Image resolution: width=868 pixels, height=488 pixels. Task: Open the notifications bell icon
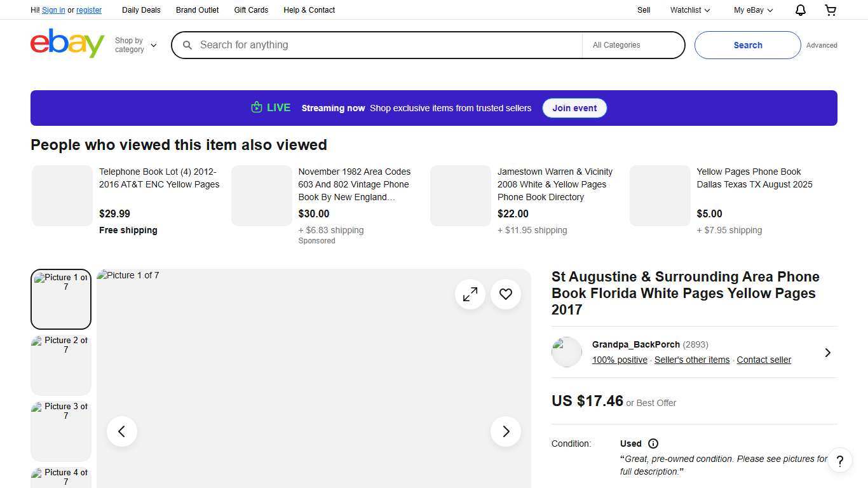(800, 10)
